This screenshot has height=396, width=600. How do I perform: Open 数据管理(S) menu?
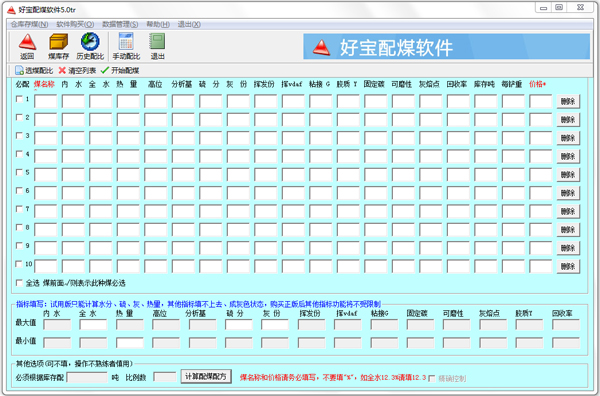tap(120, 24)
